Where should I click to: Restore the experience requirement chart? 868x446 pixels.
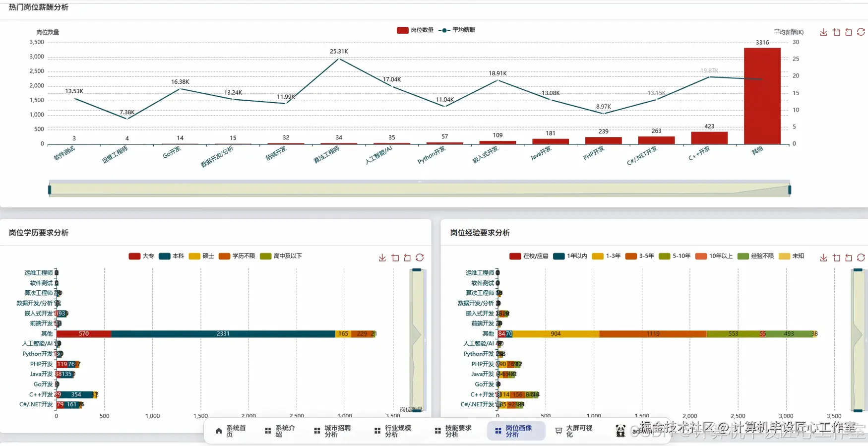861,257
